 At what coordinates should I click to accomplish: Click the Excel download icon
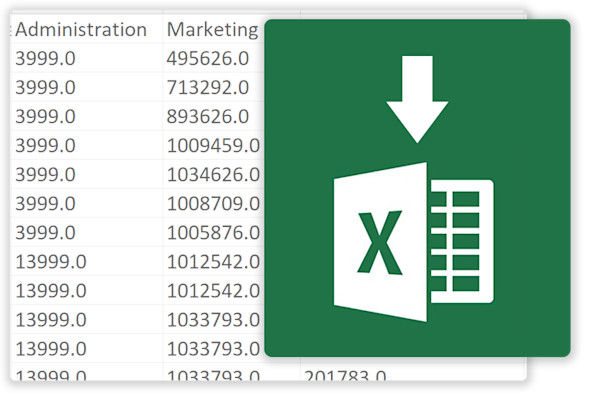click(x=417, y=188)
